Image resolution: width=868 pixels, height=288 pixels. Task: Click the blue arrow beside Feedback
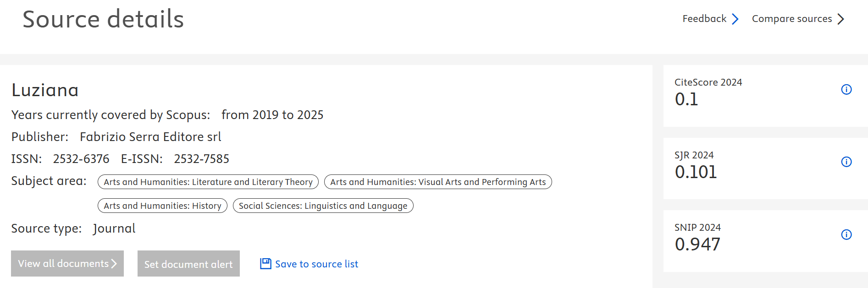[x=735, y=19]
